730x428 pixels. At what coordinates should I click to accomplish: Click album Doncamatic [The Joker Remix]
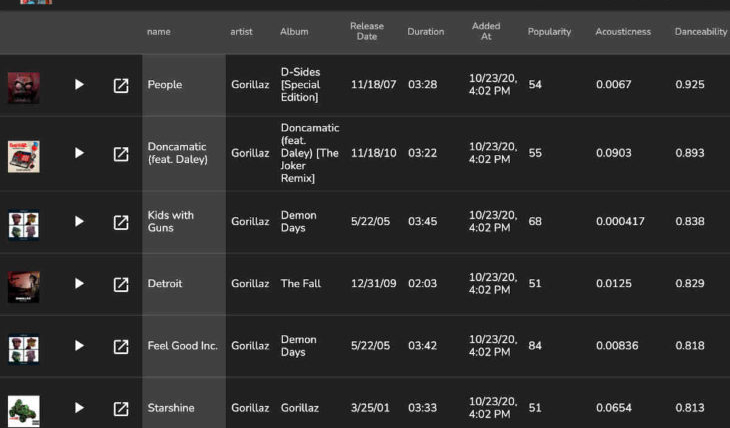310,153
